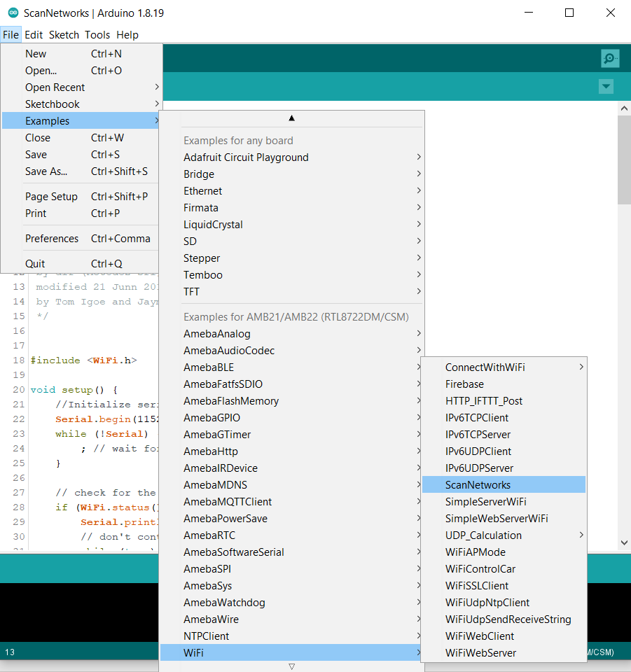The width and height of the screenshot is (631, 672).
Task: Expand the AmebaGPIO examples submenu
Action: pos(291,417)
